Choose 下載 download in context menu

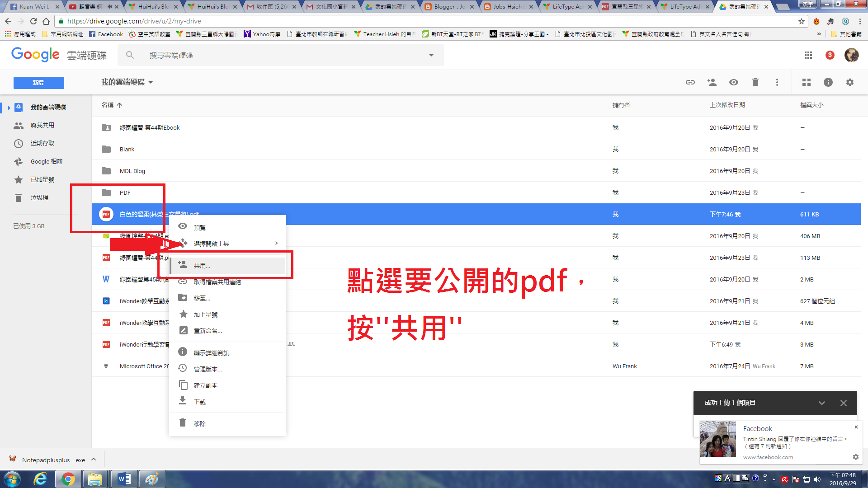(x=227, y=402)
